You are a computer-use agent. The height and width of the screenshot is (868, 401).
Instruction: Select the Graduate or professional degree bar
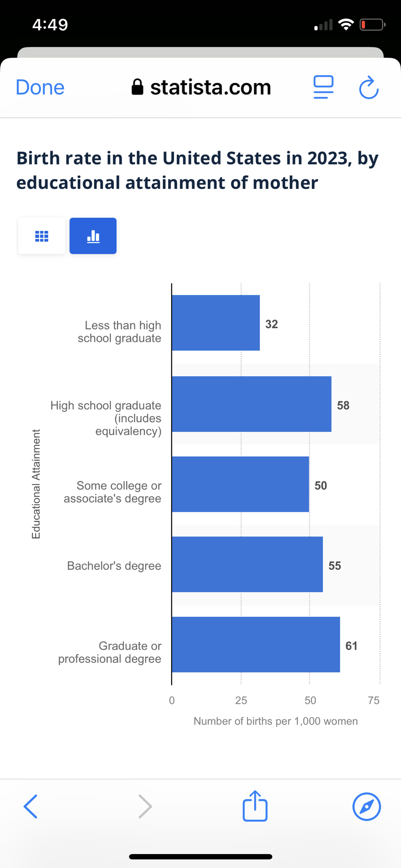(x=256, y=644)
